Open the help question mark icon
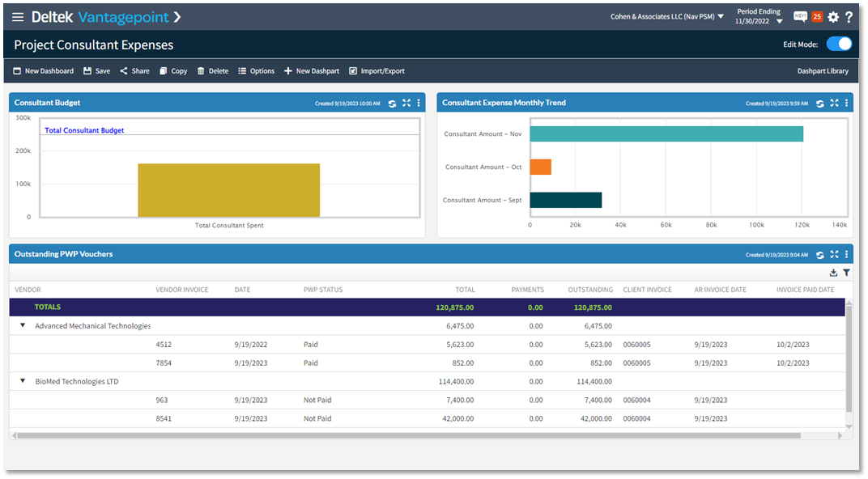The image size is (868, 479). [x=849, y=17]
